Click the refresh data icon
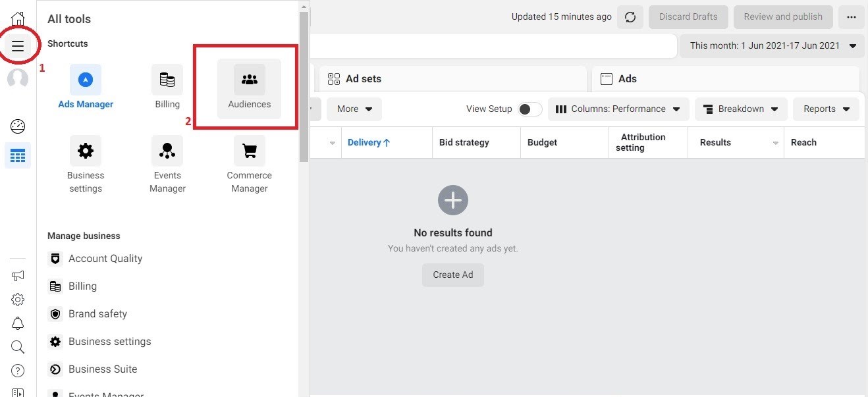 pyautogui.click(x=630, y=17)
